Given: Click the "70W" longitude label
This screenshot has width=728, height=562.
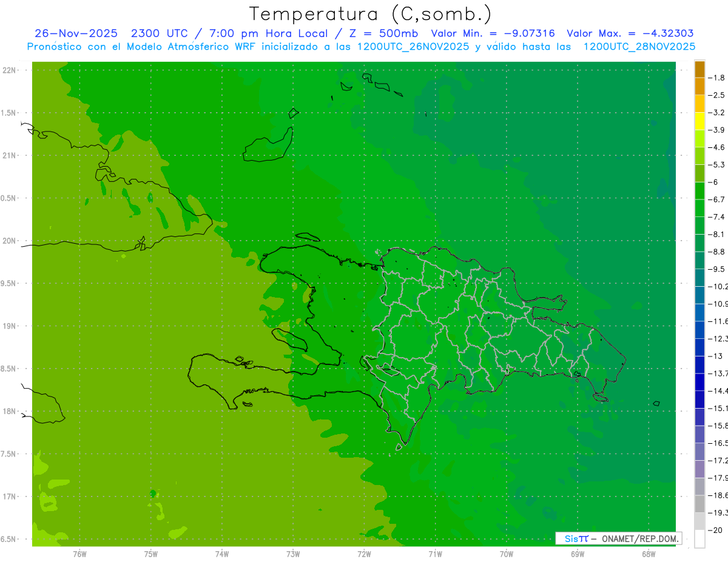Looking at the screenshot, I should [x=507, y=554].
